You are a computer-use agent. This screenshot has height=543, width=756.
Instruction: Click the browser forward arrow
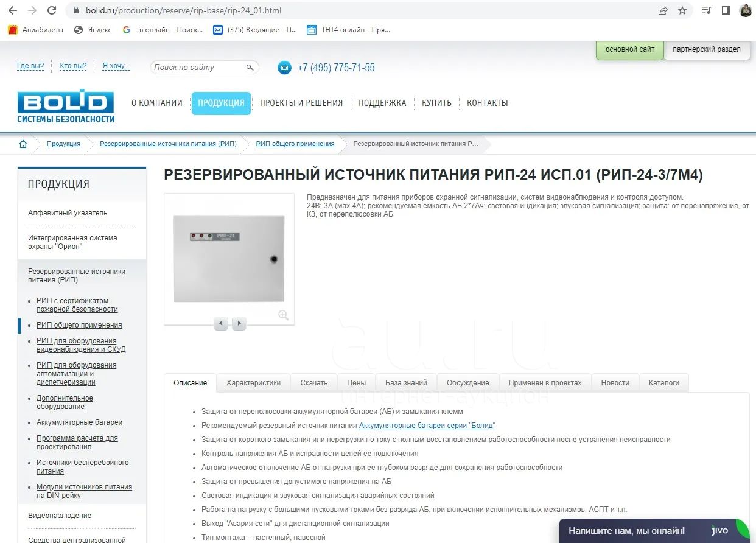pos(32,10)
